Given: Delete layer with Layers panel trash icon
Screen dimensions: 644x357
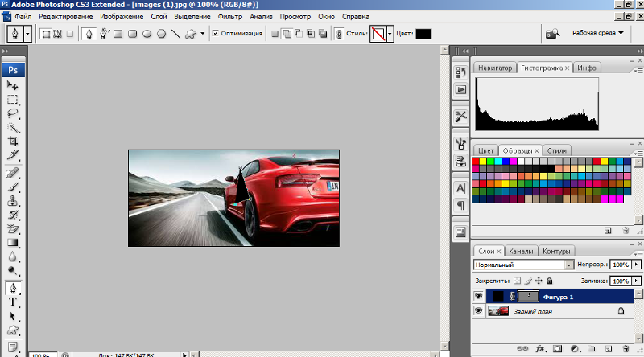Looking at the screenshot, I should click(625, 349).
